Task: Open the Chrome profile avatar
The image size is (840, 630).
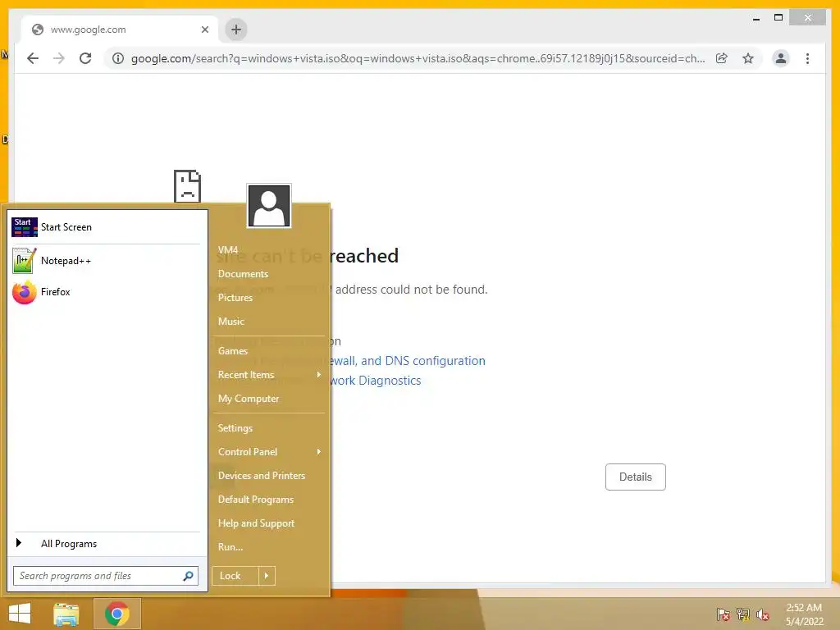Action: pyautogui.click(x=781, y=58)
